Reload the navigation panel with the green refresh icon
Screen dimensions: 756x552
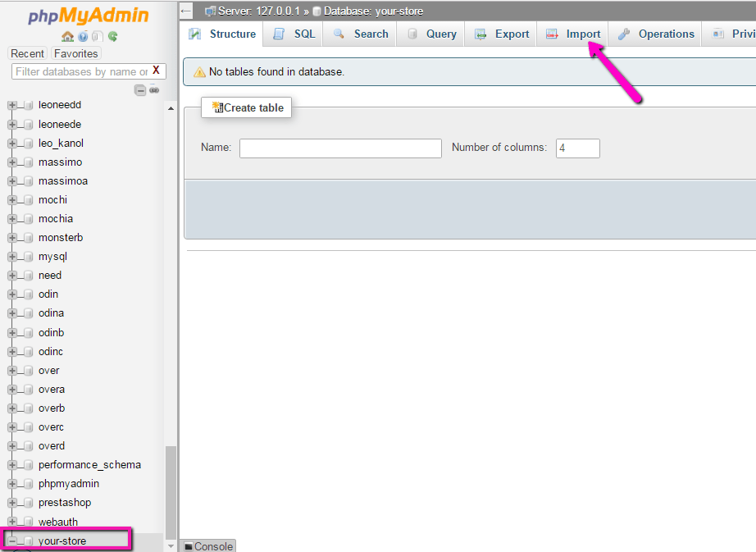[112, 37]
